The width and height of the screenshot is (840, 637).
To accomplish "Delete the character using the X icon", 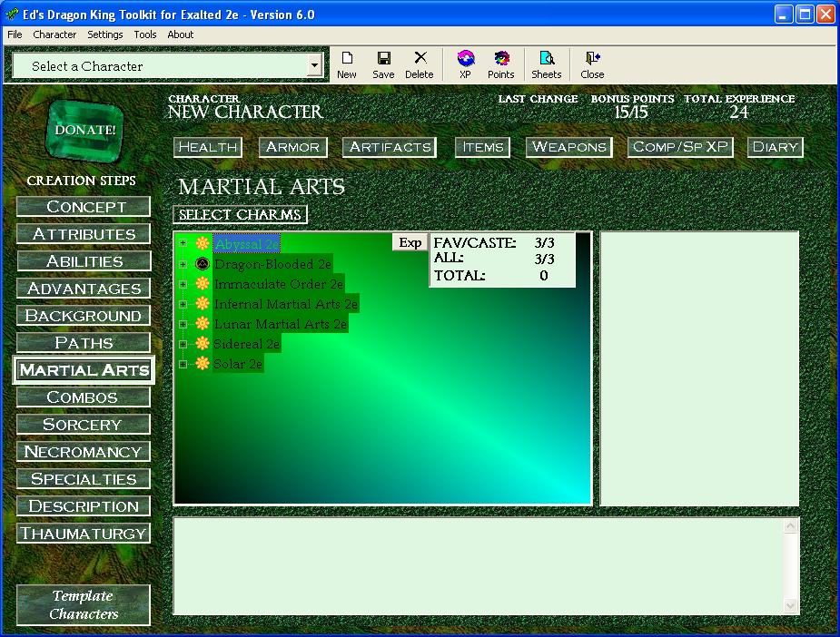I will click(x=420, y=65).
